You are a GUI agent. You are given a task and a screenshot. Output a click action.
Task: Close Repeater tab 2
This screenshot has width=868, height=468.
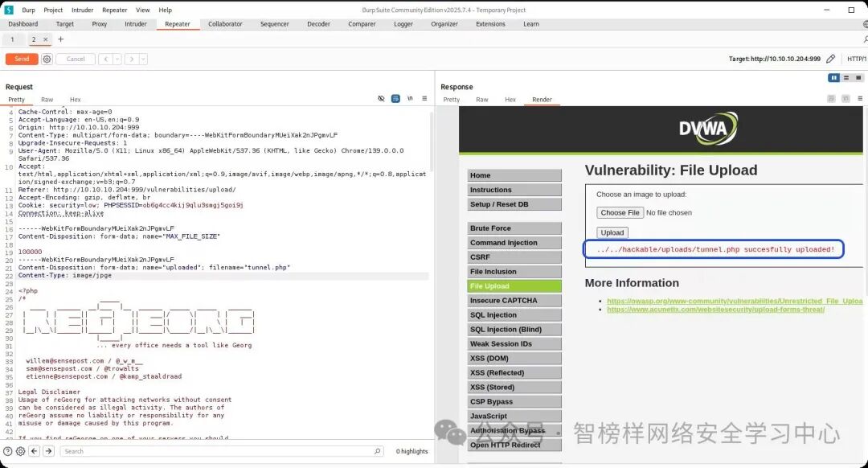click(45, 39)
